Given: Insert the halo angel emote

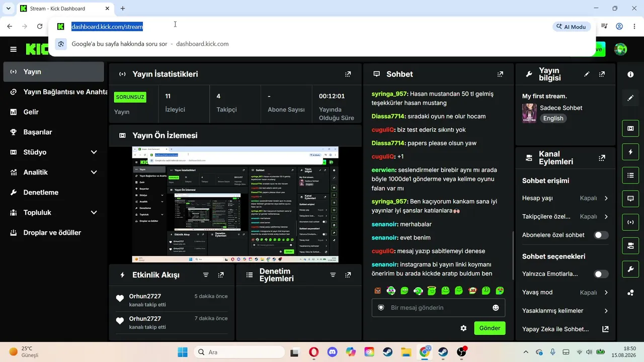Looking at the screenshot, I should [432, 291].
